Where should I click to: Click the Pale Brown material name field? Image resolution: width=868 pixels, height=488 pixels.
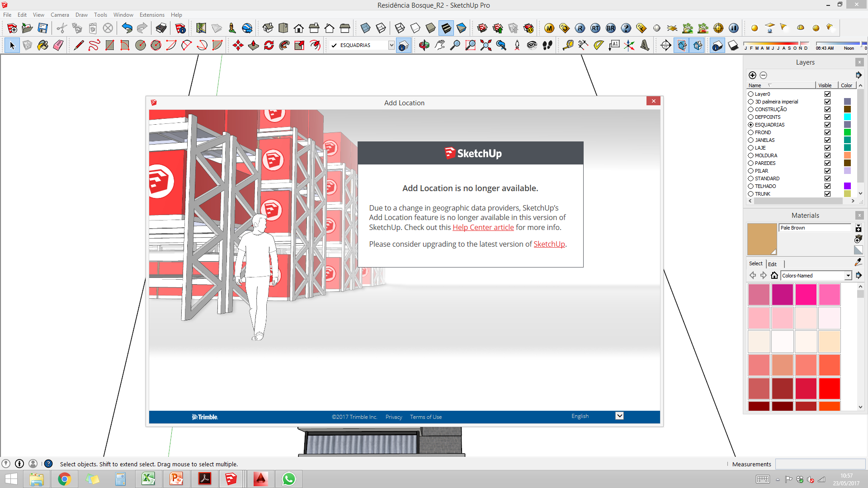click(815, 228)
